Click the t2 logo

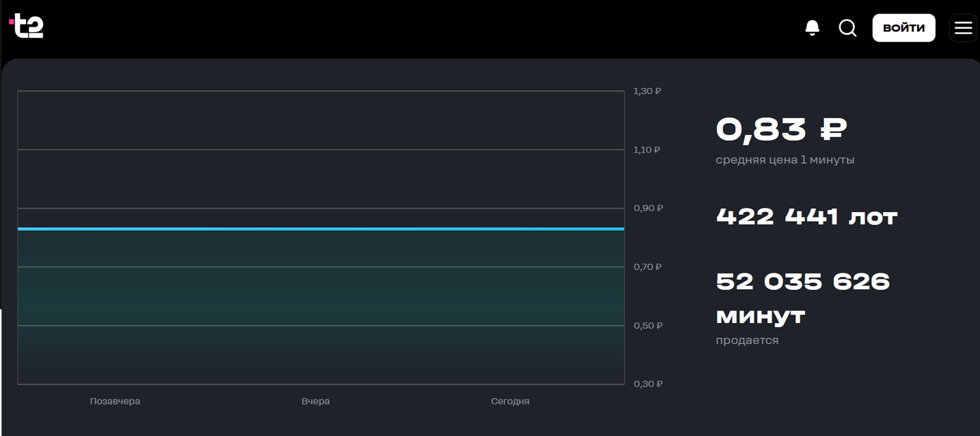click(x=26, y=26)
